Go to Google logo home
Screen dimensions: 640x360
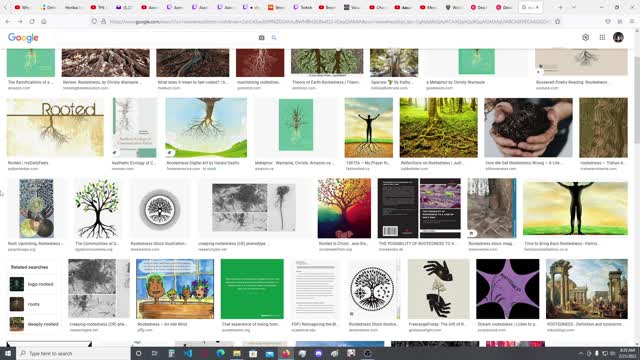click(23, 38)
